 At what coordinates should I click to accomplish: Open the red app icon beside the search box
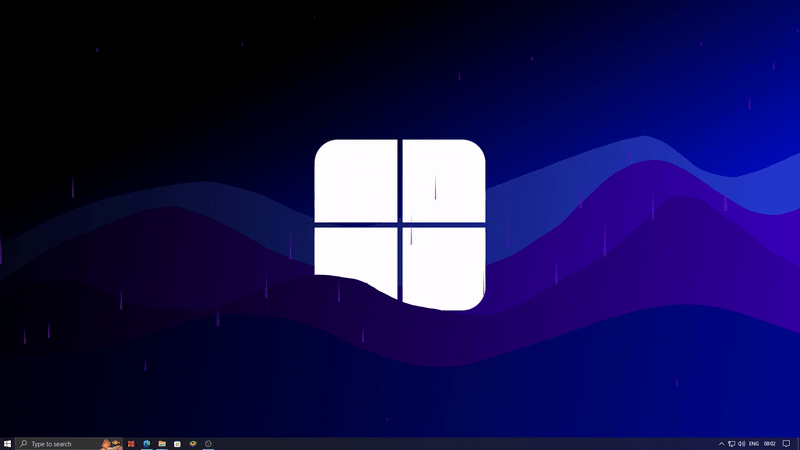(131, 444)
